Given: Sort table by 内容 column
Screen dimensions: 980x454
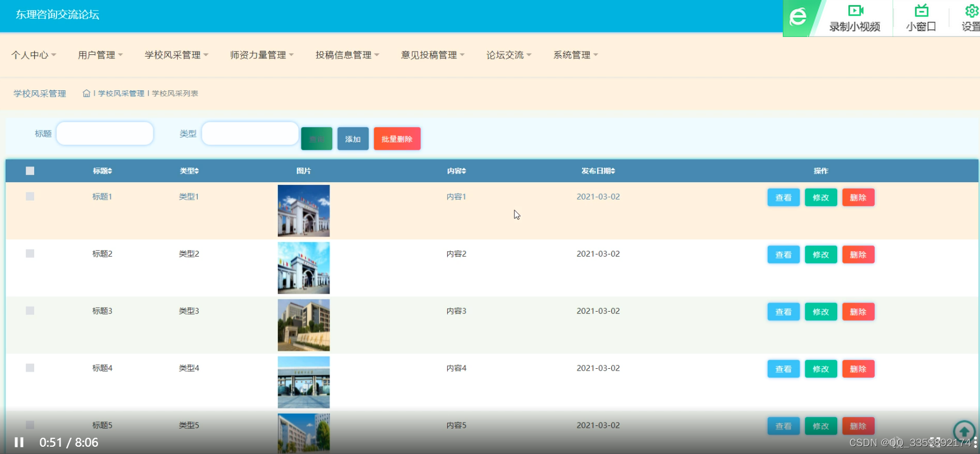Looking at the screenshot, I should click(457, 171).
